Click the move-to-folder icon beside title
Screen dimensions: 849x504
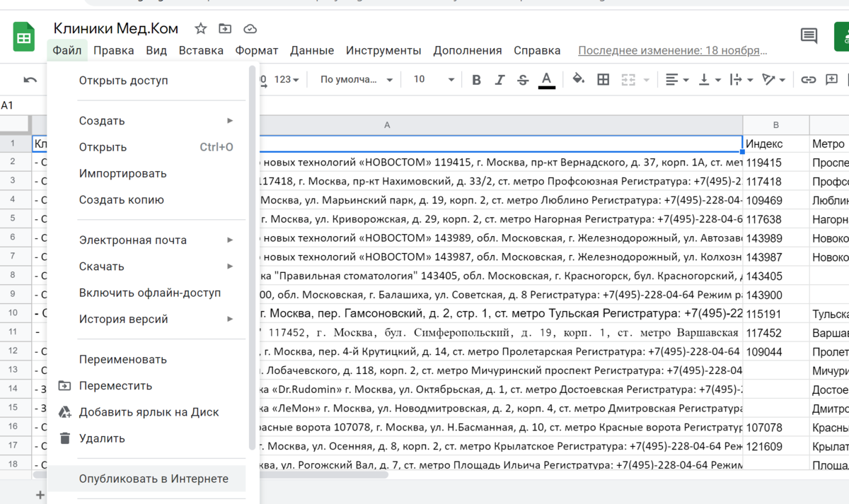coord(225,29)
